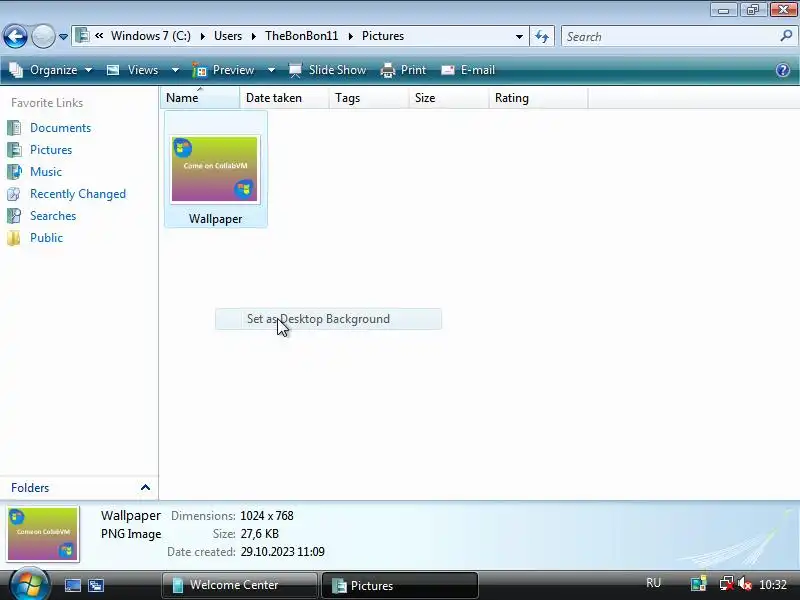Switch to Welcome Center taskbar button
800x600 pixels.
pyautogui.click(x=240, y=585)
